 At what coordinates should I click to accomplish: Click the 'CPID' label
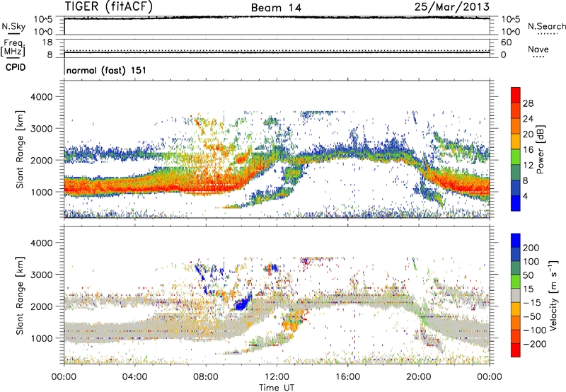coord(16,67)
